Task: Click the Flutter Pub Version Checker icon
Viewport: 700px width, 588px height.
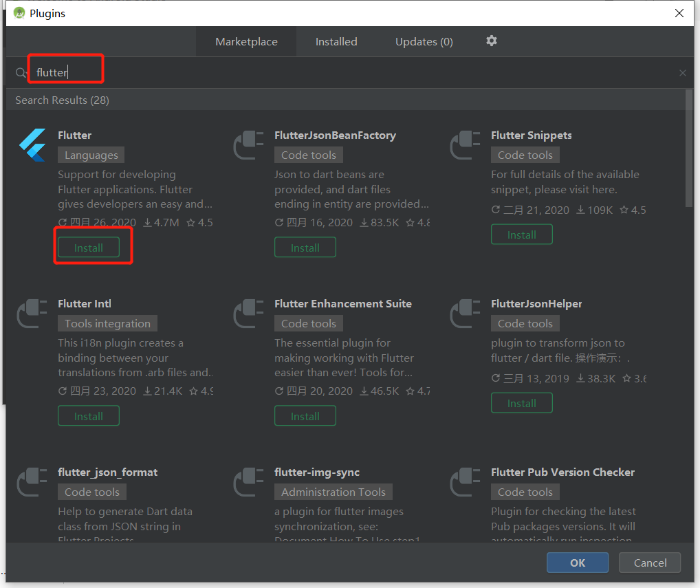Action: coord(466,482)
